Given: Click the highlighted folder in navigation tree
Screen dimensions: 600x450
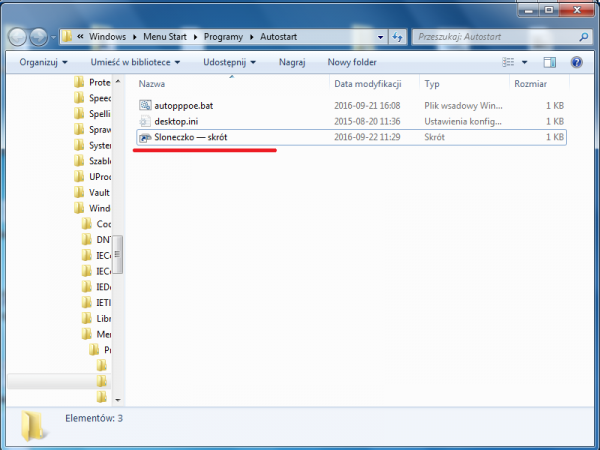Looking at the screenshot, I should click(x=59, y=381).
